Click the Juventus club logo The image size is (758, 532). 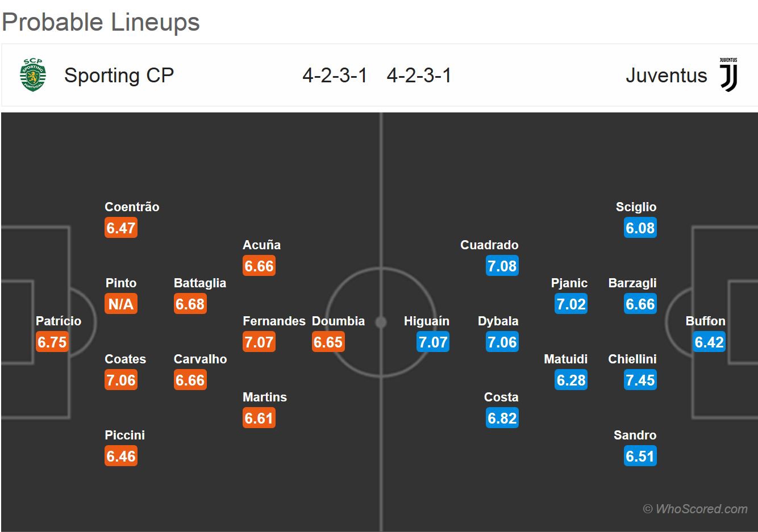[x=728, y=75]
